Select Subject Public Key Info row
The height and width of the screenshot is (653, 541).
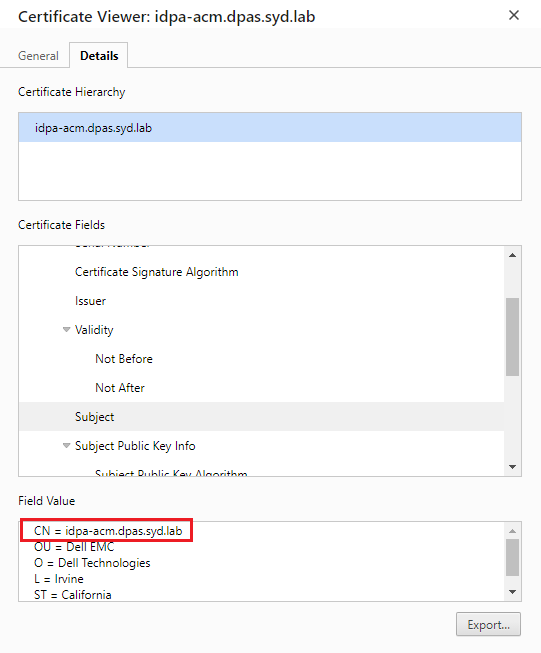tap(261, 446)
